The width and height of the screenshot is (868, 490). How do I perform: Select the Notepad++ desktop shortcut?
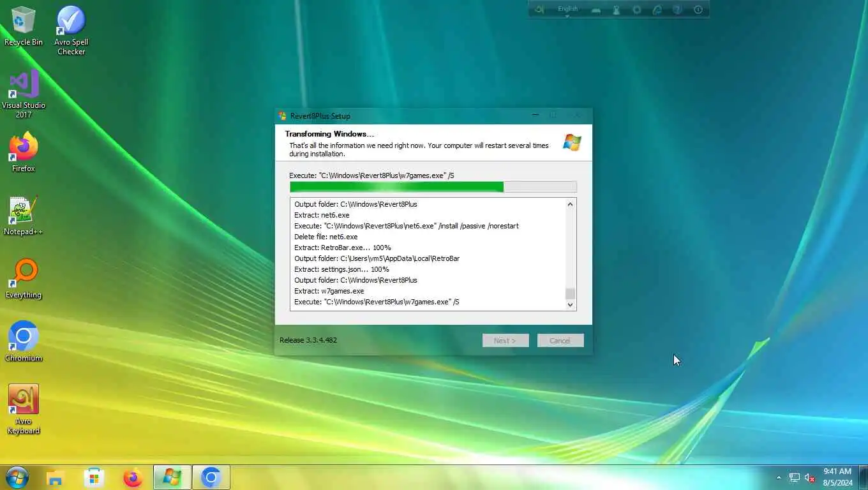(24, 216)
